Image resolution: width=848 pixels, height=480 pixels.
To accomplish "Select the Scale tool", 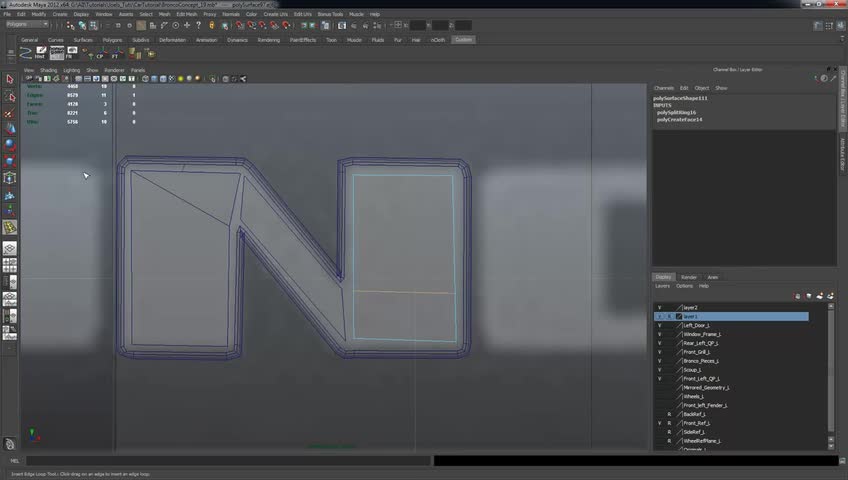I will (10, 161).
